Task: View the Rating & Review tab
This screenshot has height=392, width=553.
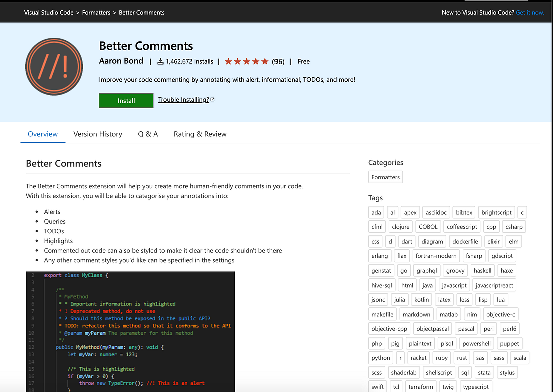Action: point(200,134)
